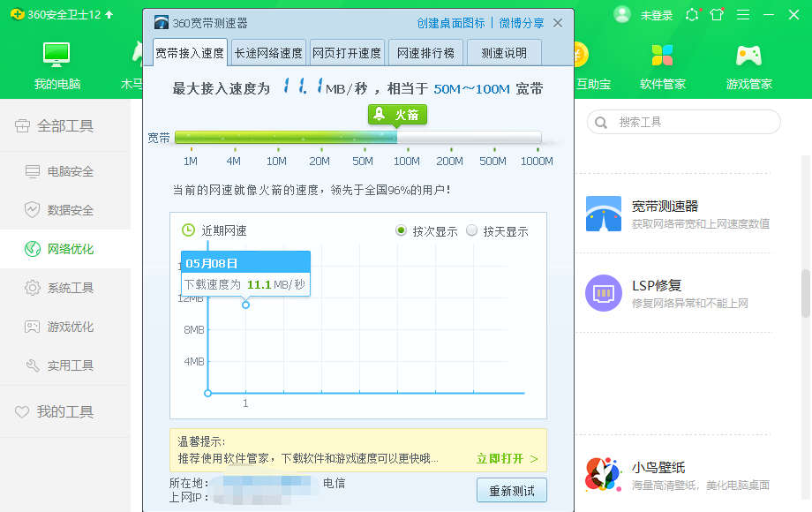
Task: Open 软件管家 colorful squares icon
Action: point(662,56)
